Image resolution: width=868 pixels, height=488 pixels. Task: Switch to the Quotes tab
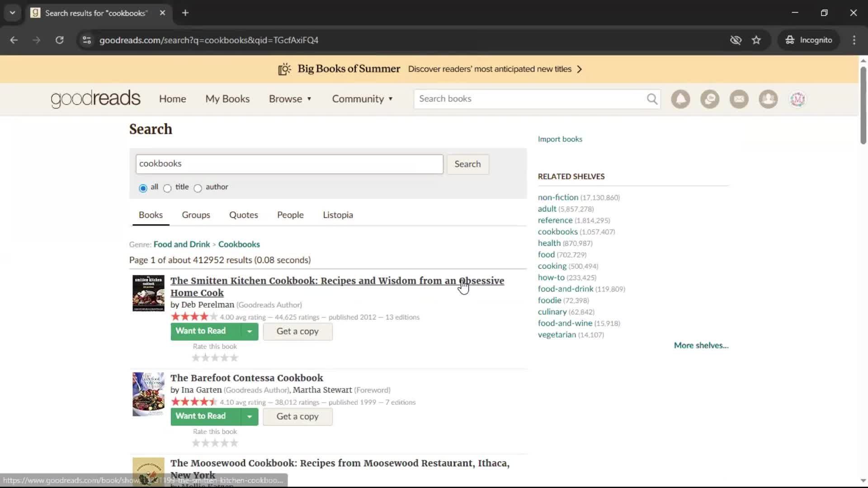tap(244, 215)
